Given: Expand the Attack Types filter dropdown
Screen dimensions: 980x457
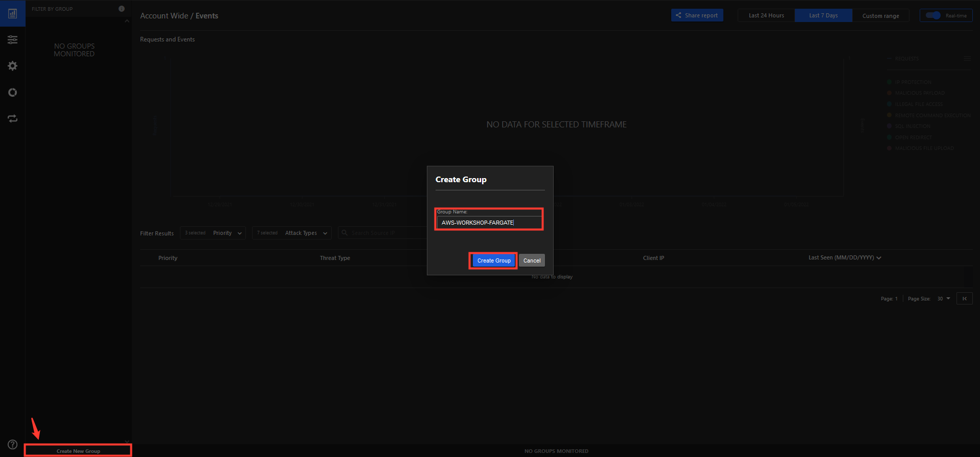Looking at the screenshot, I should (292, 233).
